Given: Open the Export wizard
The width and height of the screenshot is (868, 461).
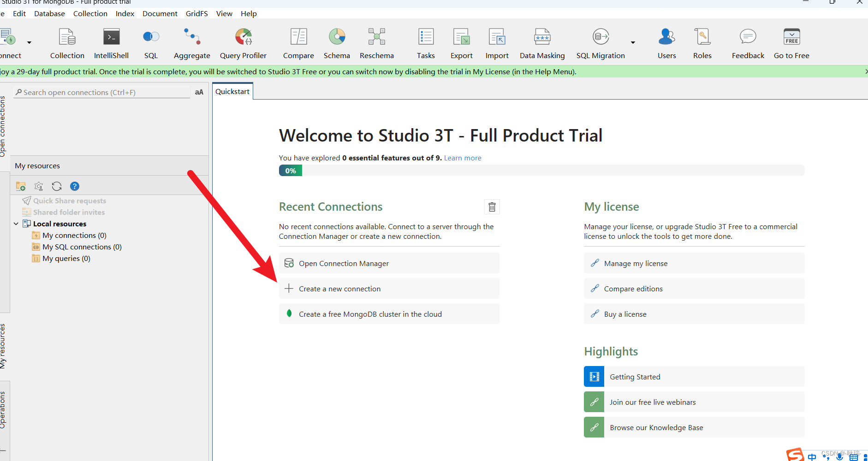Looking at the screenshot, I should click(x=461, y=44).
